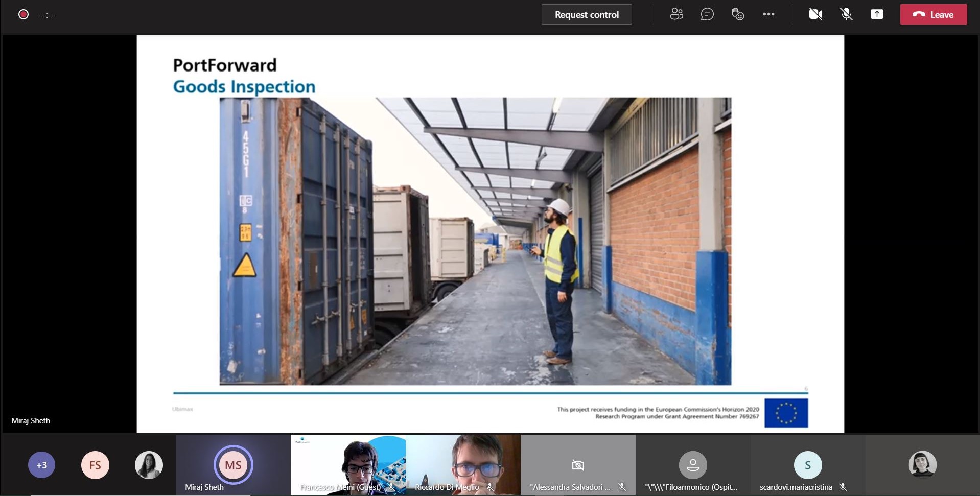
Task: Click the scardovi.mariacristina name label
Action: (796, 487)
